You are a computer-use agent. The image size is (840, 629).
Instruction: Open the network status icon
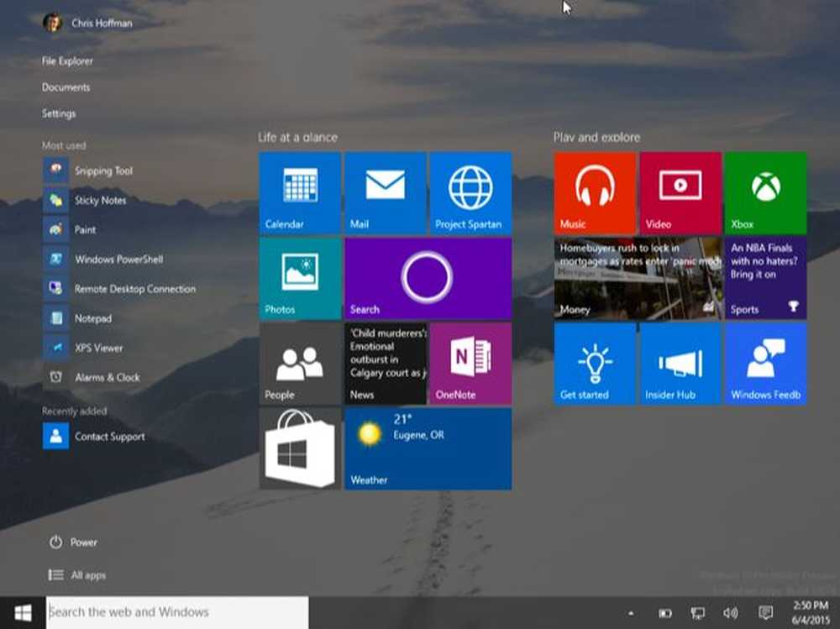(697, 613)
